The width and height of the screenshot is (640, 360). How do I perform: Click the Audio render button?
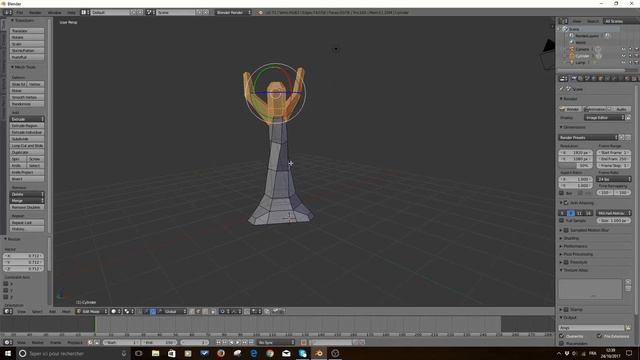(619, 109)
